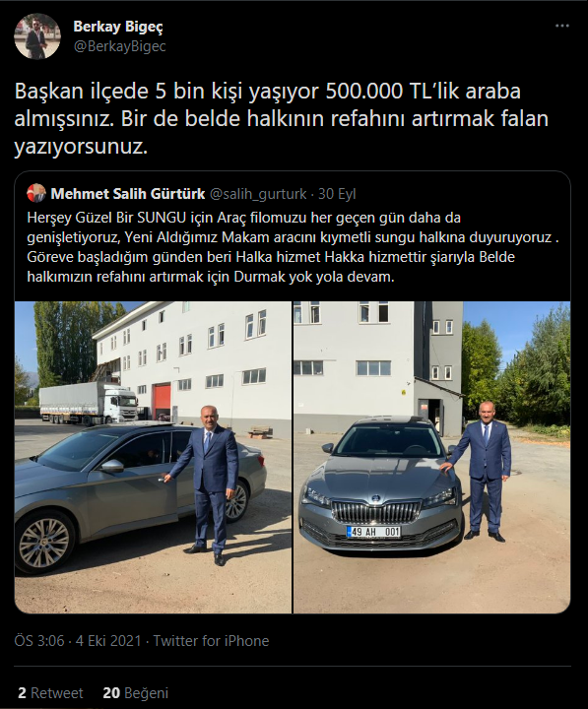Viewport: 588px width, 709px height.
Task: Open the ÖS 3:06 · 4 Eki 2021 timestamp
Action: (78, 641)
